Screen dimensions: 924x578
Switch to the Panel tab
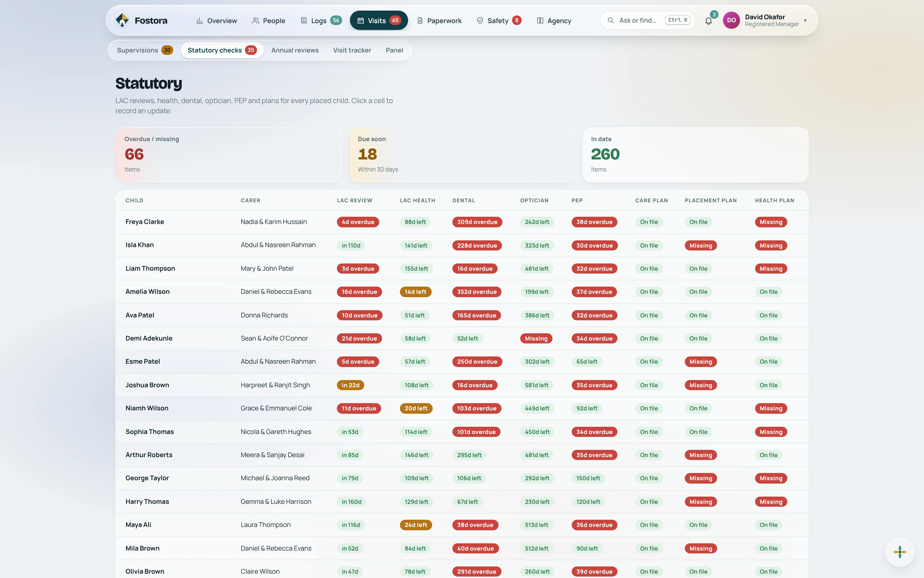point(394,50)
